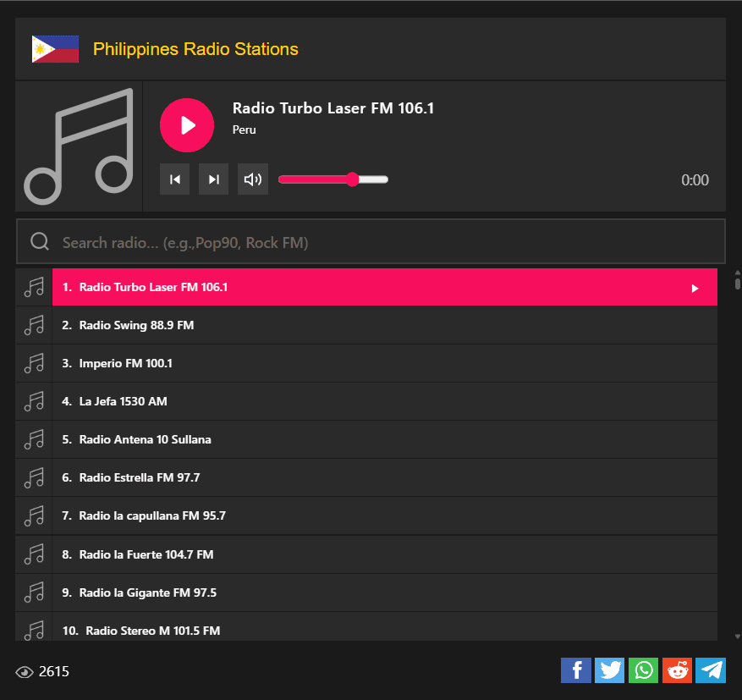Mute the volume speaker icon

pyautogui.click(x=252, y=179)
